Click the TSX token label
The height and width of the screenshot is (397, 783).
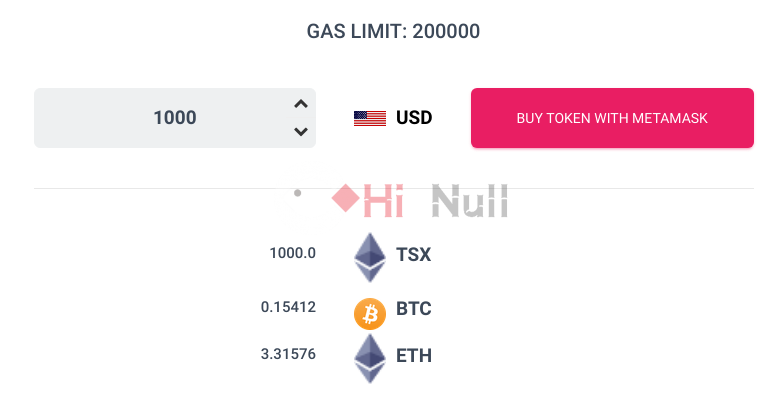point(413,255)
